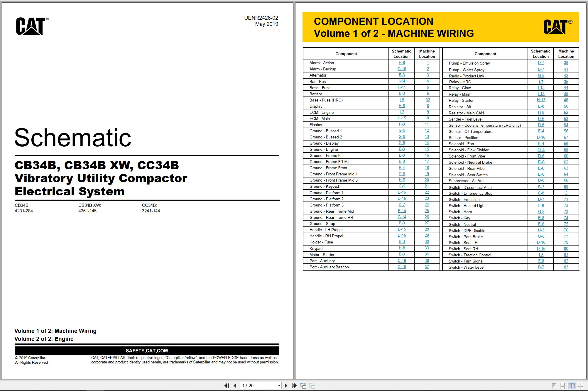588x391 pixels.
Task: Go to the first page of the document
Action: 227,385
